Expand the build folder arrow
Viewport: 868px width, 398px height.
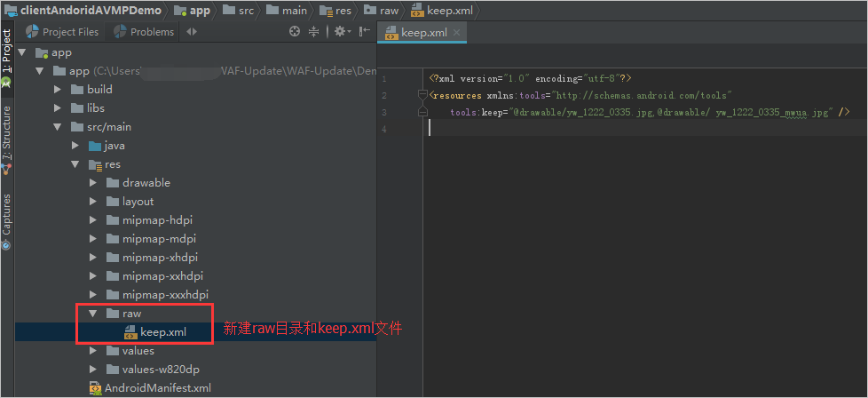click(57, 89)
